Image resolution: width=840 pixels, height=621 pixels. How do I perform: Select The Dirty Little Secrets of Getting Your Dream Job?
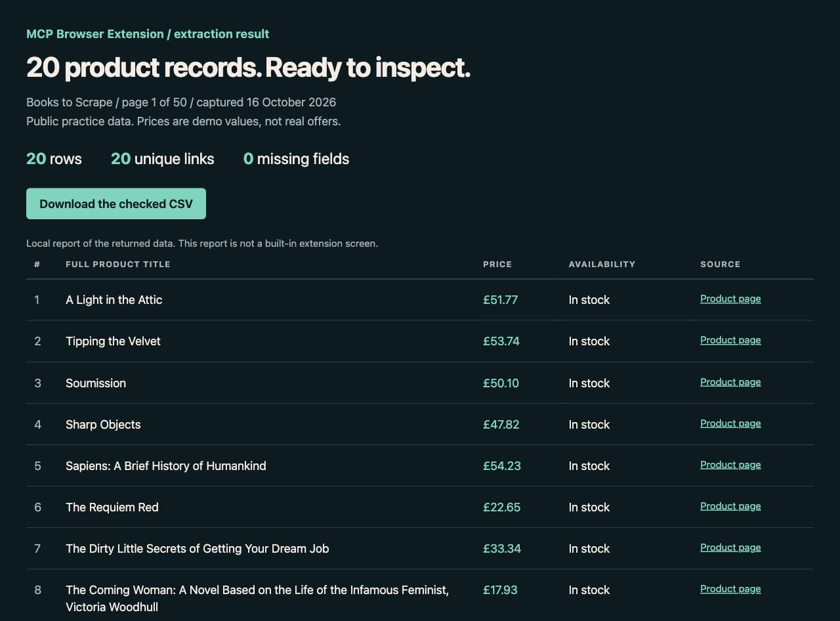(198, 549)
